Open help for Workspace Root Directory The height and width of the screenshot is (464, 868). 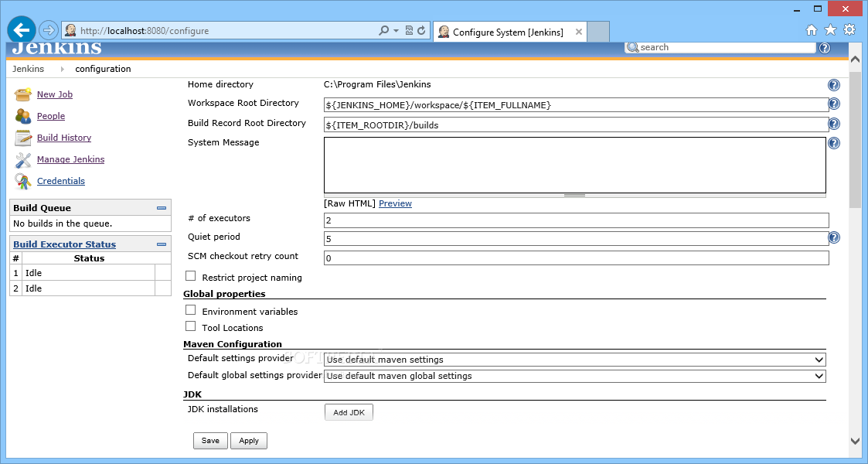tap(834, 104)
